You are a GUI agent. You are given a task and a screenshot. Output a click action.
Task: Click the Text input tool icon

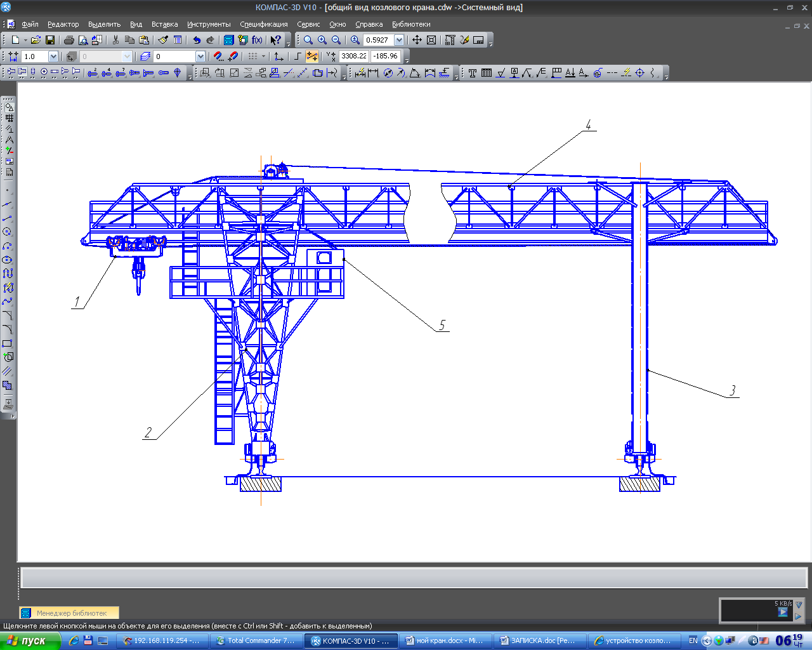click(473, 73)
